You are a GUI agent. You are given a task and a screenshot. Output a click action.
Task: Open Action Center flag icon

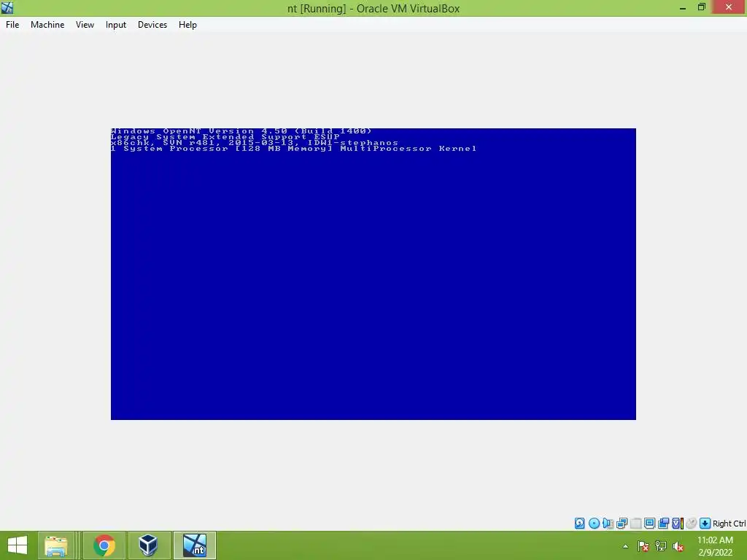[x=643, y=546]
